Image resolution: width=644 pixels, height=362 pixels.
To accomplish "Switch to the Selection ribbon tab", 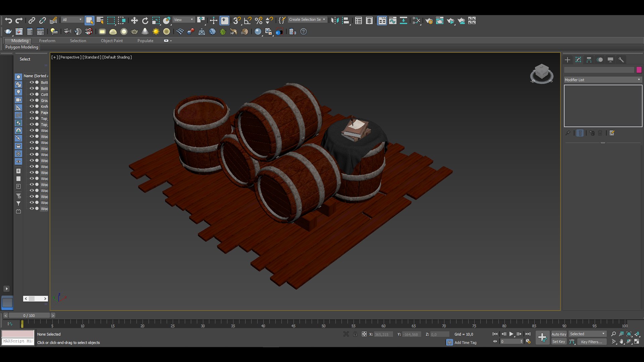I will 78,41.
